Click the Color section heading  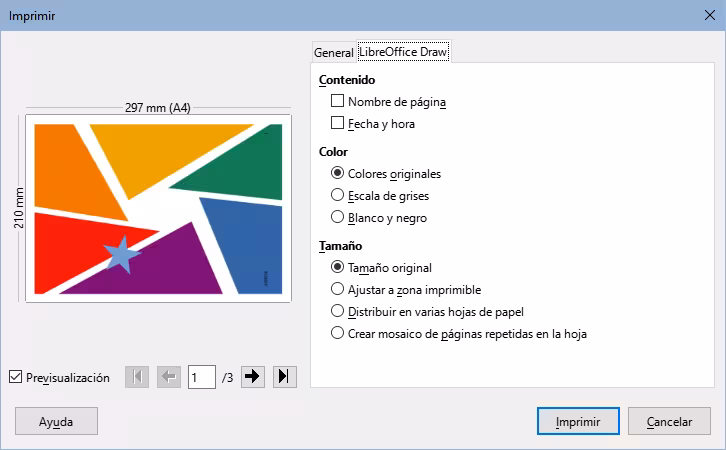pos(333,152)
